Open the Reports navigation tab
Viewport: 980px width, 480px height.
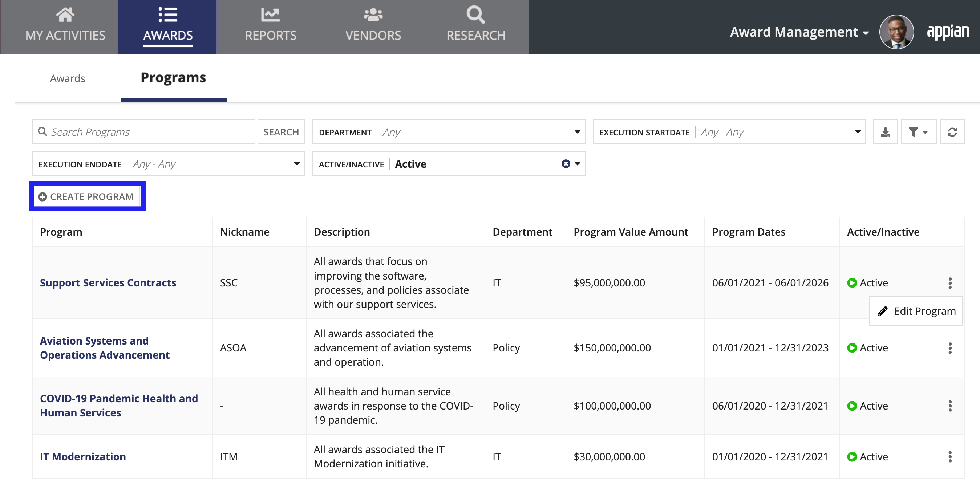tap(271, 27)
